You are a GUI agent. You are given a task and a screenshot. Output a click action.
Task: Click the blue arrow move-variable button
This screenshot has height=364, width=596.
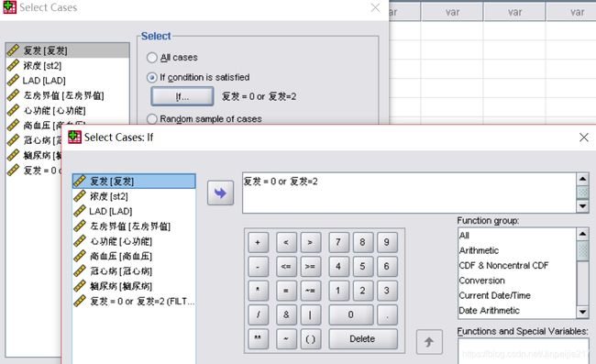tap(220, 193)
